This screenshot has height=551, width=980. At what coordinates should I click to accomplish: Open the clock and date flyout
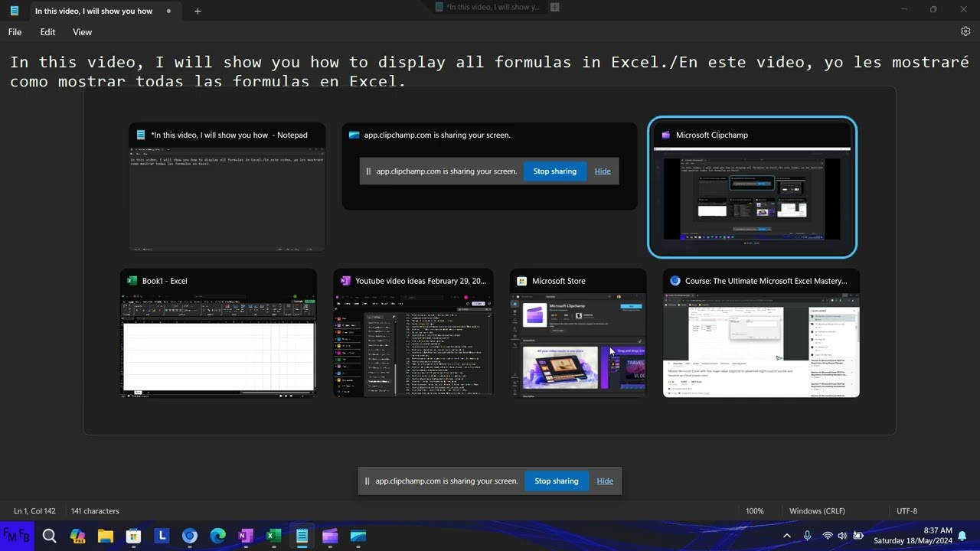coord(913,536)
